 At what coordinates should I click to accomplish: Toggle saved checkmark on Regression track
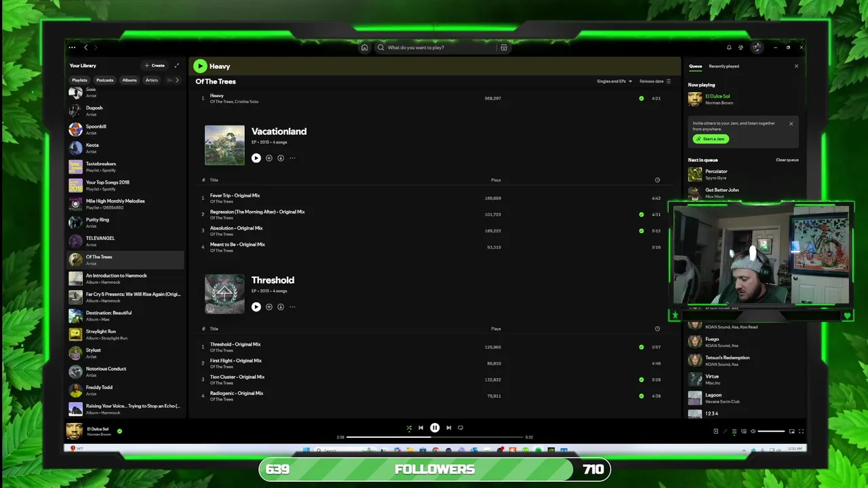[641, 214]
